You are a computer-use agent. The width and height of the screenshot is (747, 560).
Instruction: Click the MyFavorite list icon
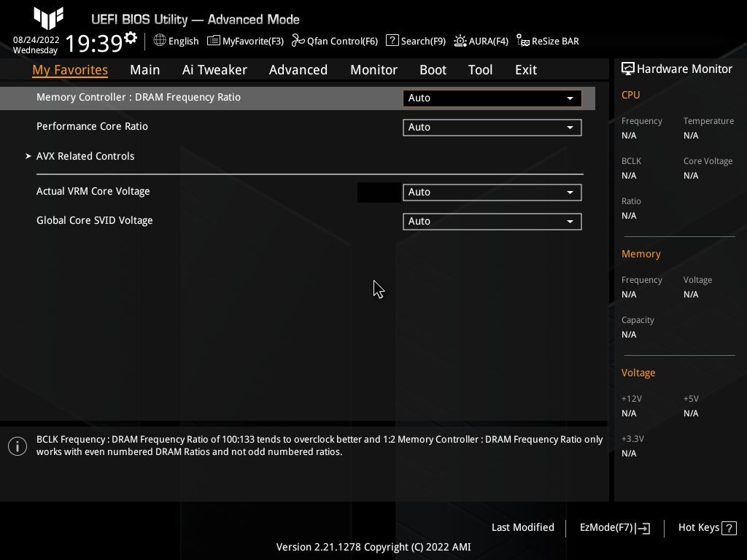214,41
